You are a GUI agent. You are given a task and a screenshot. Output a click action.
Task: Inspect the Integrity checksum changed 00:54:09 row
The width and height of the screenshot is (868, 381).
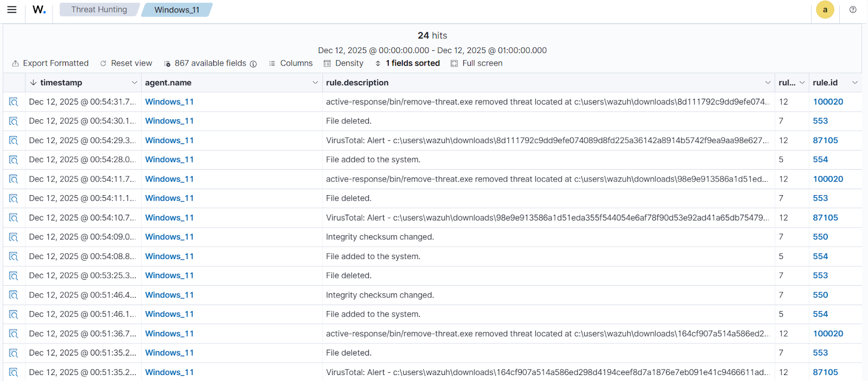(x=14, y=237)
